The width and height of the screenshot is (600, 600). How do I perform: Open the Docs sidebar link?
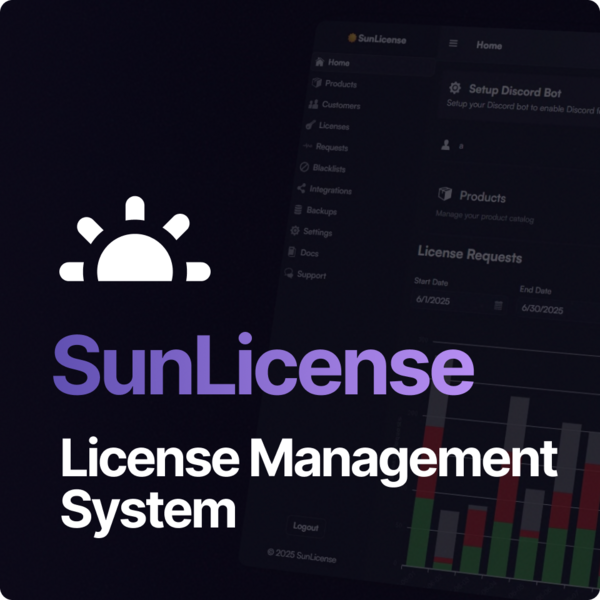[303, 252]
